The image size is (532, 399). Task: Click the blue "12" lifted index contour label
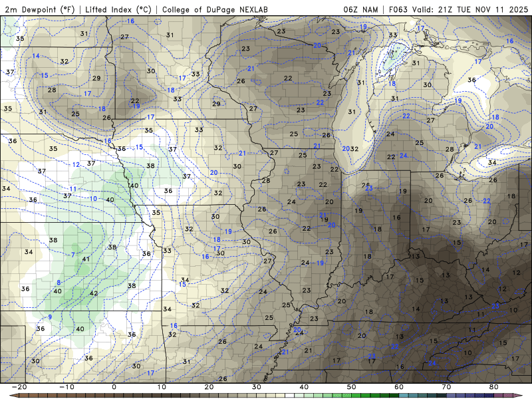click(x=76, y=164)
